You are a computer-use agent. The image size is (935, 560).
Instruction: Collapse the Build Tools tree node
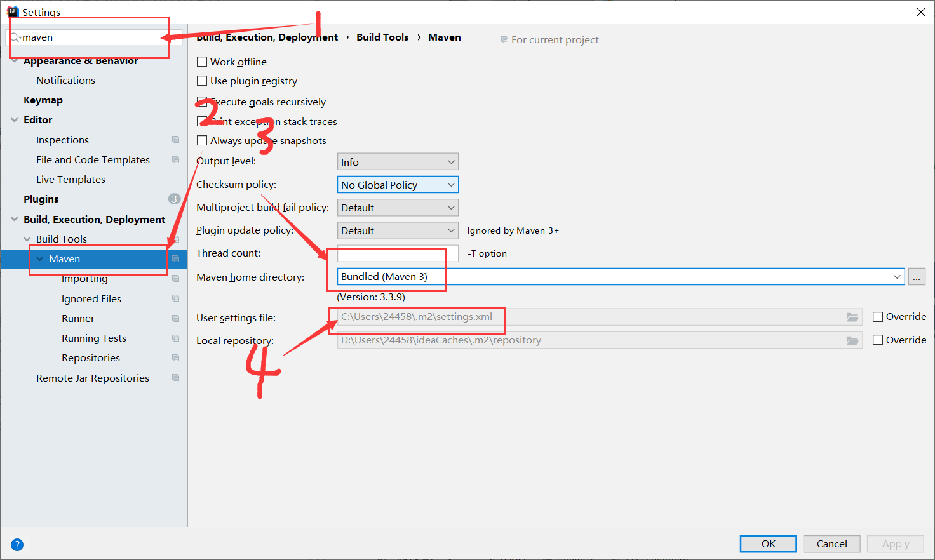(x=27, y=239)
